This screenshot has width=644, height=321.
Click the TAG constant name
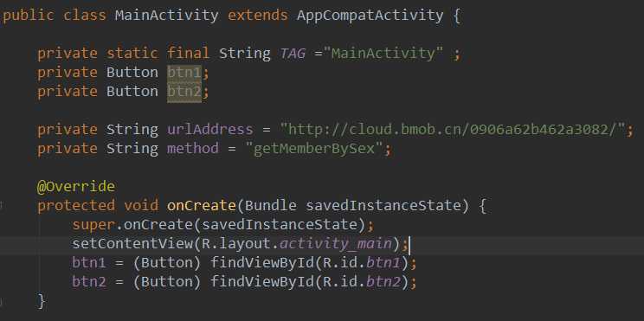pos(293,54)
